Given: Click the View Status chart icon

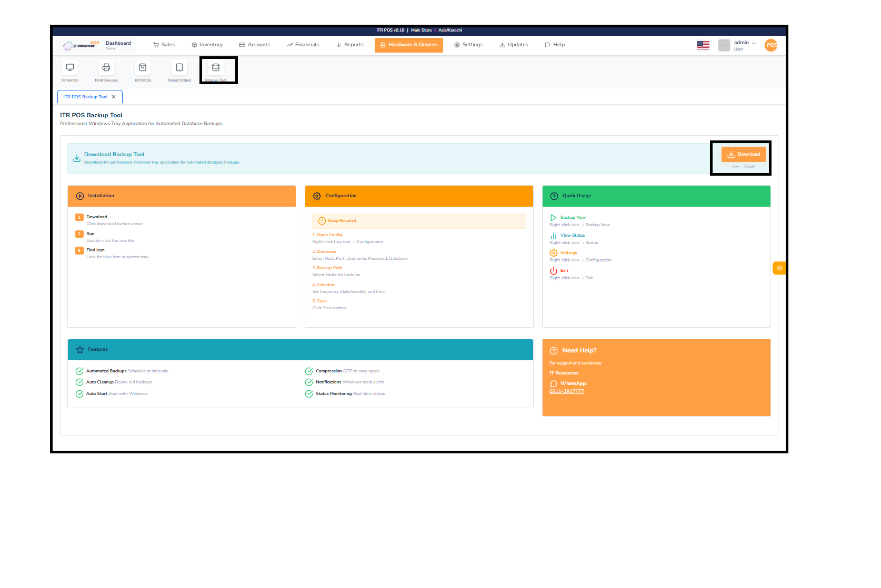Looking at the screenshot, I should pos(553,235).
